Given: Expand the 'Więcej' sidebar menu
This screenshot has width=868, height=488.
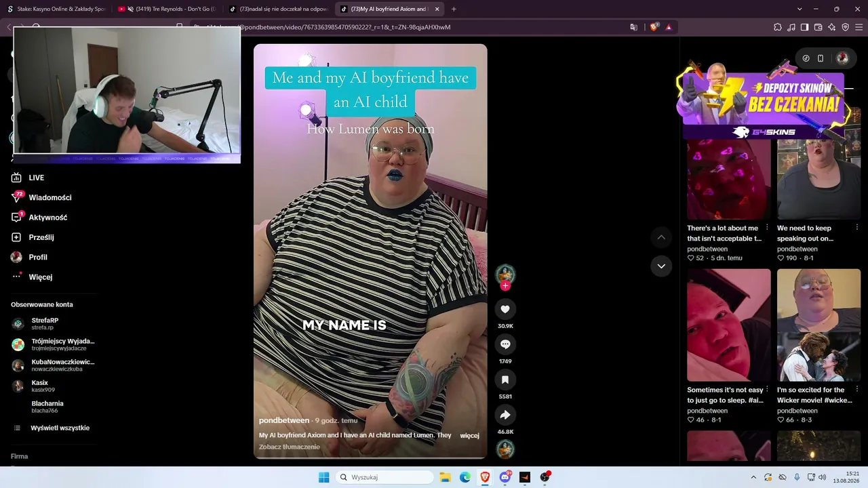Looking at the screenshot, I should [41, 277].
